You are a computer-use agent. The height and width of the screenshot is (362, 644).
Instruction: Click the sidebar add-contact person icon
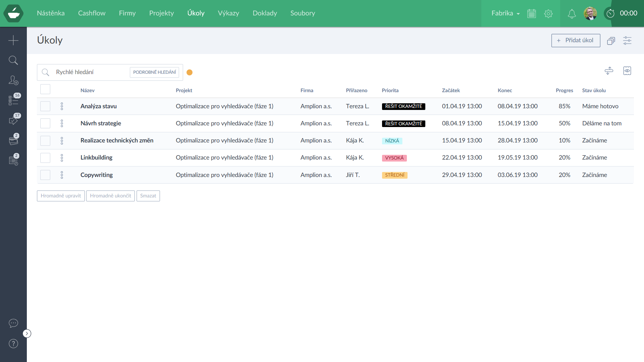[x=13, y=80]
